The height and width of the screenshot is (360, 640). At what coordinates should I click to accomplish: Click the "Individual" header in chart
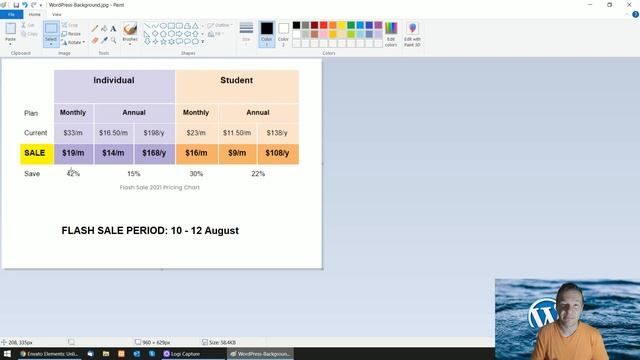pos(114,80)
